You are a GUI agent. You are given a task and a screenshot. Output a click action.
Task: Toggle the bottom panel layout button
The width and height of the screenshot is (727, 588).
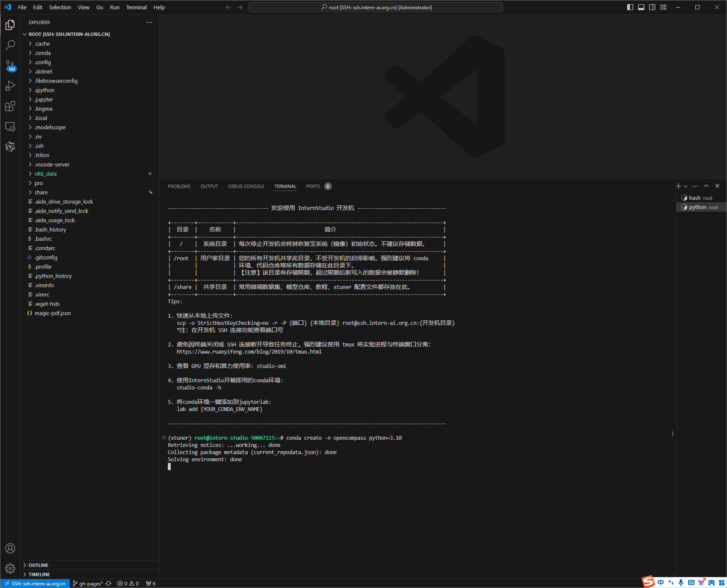[x=641, y=7]
